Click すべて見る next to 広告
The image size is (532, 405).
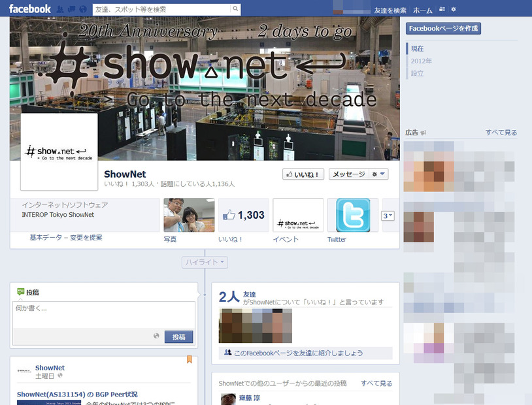coord(501,133)
